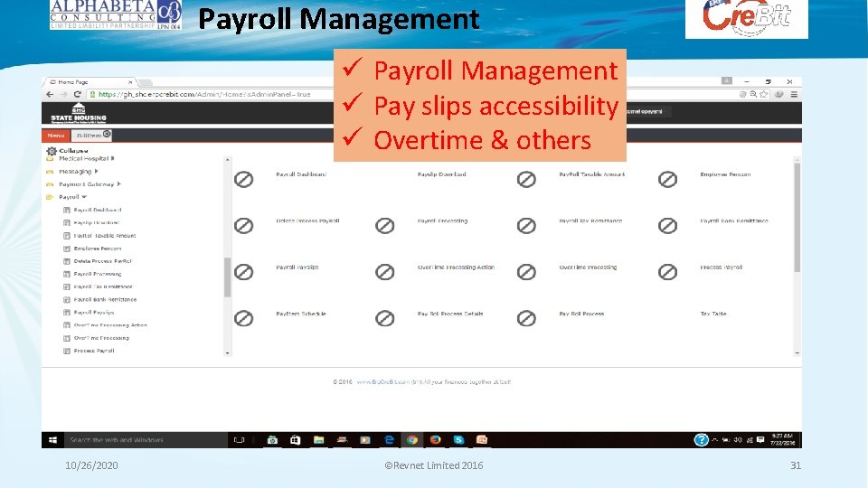Click the sidebar scroll down arrow
Viewport: 868px width, 488px height.
point(227,352)
